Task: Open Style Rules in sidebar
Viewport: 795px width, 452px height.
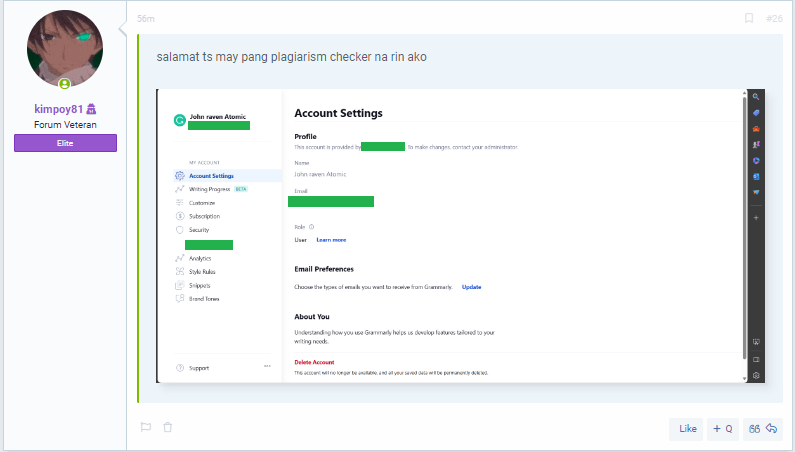Action: point(202,272)
